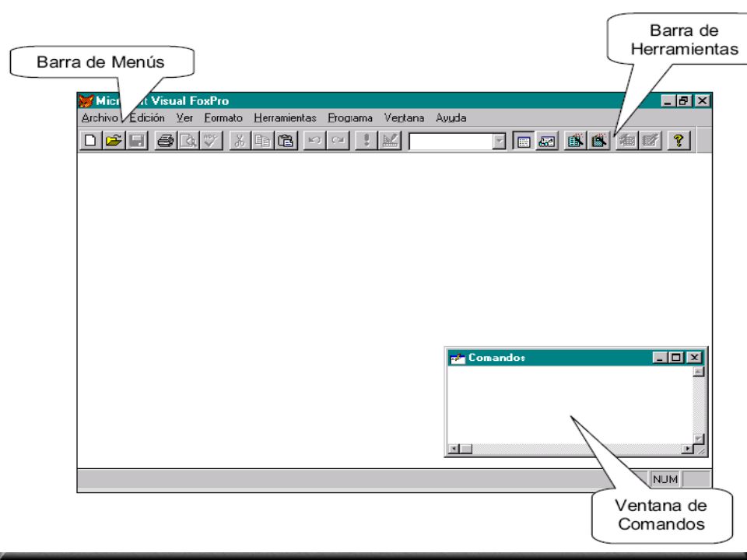
Task: Click the fox icon in the title bar
Action: pyautogui.click(x=86, y=101)
